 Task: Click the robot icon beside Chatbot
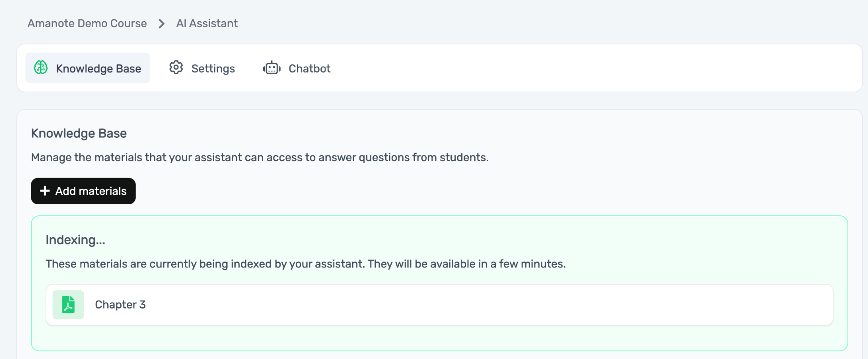272,68
